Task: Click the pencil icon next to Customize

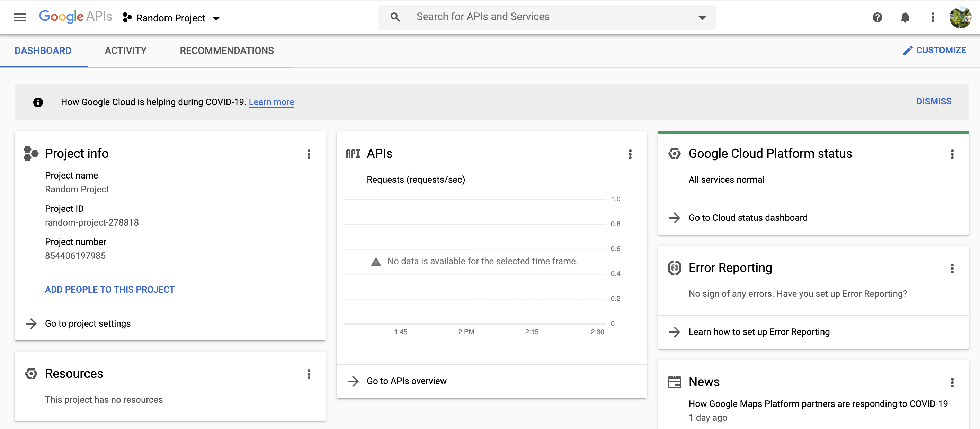Action: pyautogui.click(x=908, y=51)
